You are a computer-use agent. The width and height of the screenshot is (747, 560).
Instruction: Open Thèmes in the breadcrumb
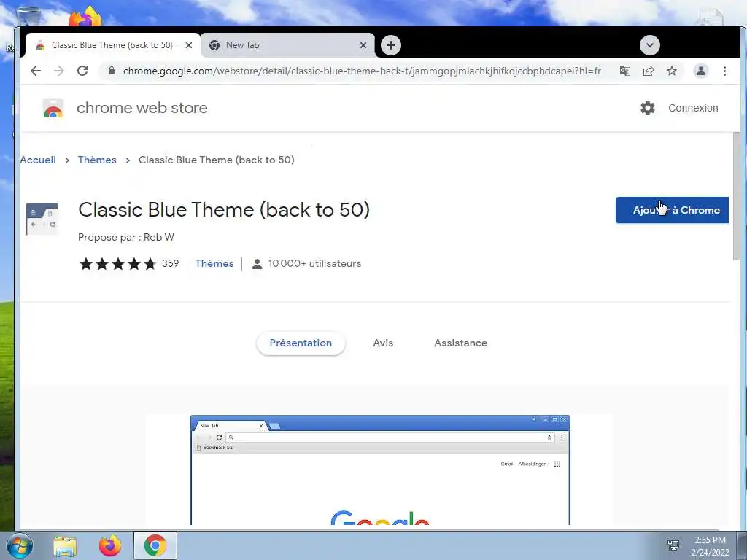[97, 160]
